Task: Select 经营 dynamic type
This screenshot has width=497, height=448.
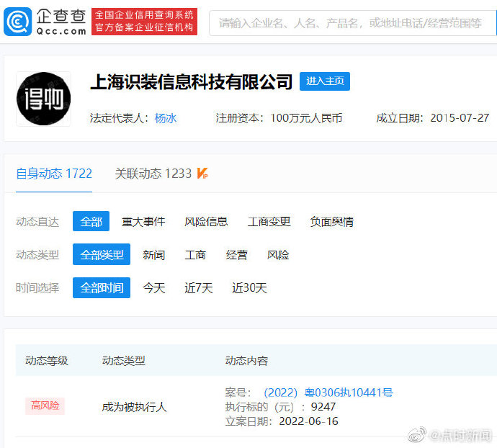Action: tap(236, 255)
